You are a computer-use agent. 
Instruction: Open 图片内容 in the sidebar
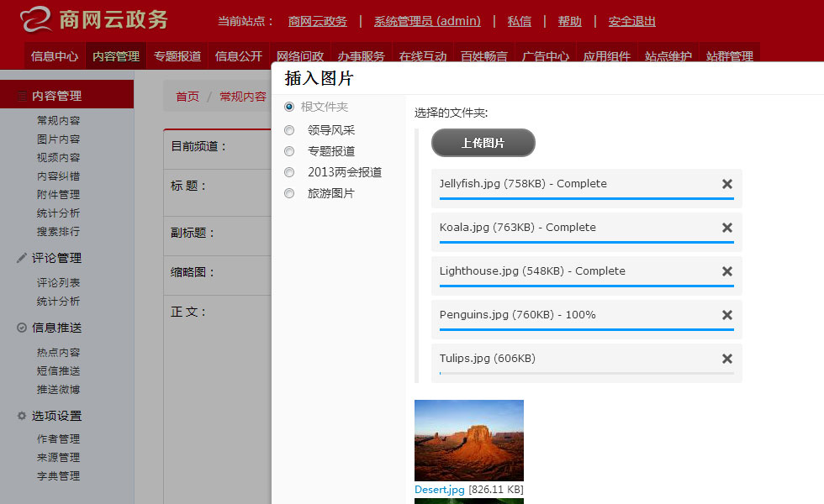pyautogui.click(x=58, y=139)
